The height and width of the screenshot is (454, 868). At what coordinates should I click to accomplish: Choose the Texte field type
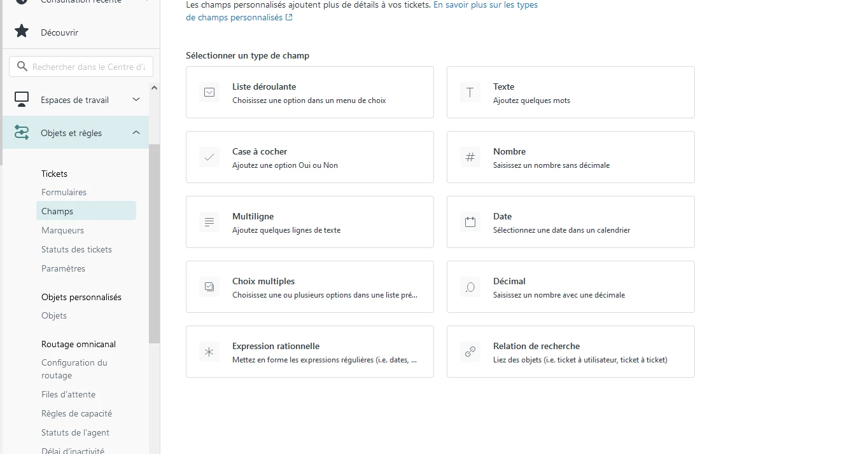[x=571, y=92]
